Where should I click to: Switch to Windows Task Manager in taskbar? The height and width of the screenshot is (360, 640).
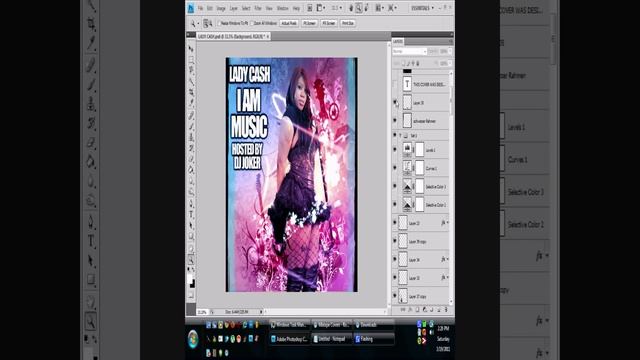coord(289,325)
